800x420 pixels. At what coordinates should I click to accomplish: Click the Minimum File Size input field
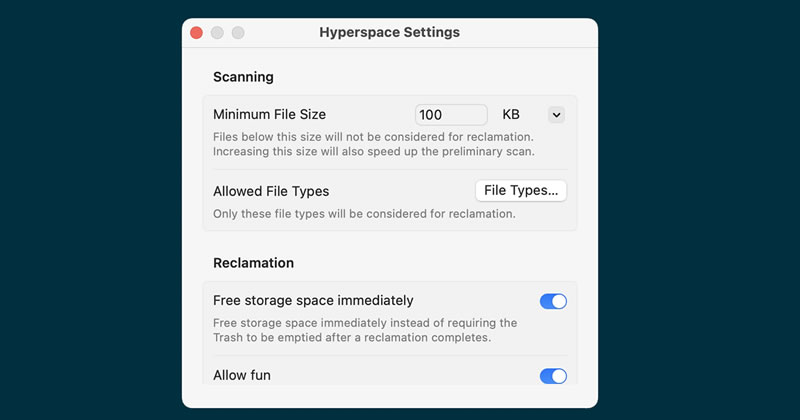[x=451, y=115]
